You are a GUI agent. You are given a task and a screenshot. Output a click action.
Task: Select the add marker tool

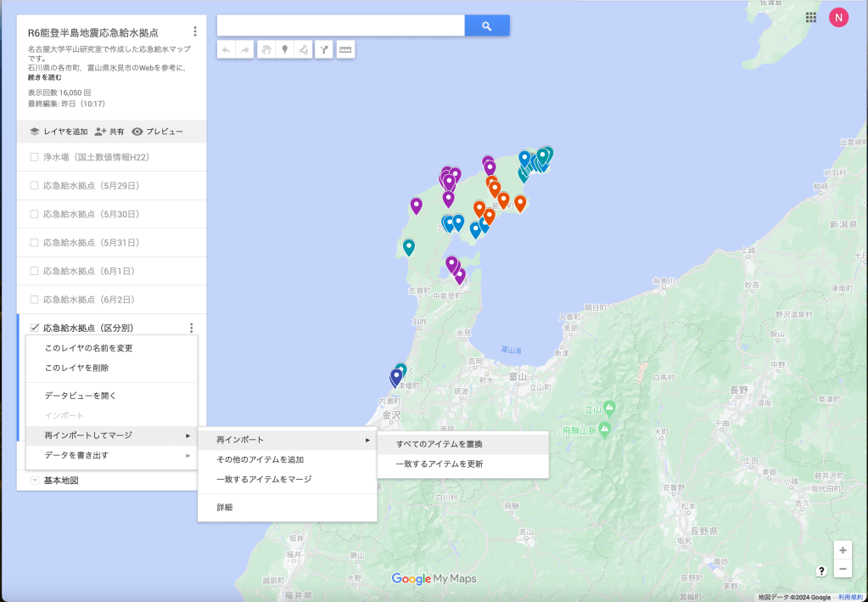tap(284, 50)
